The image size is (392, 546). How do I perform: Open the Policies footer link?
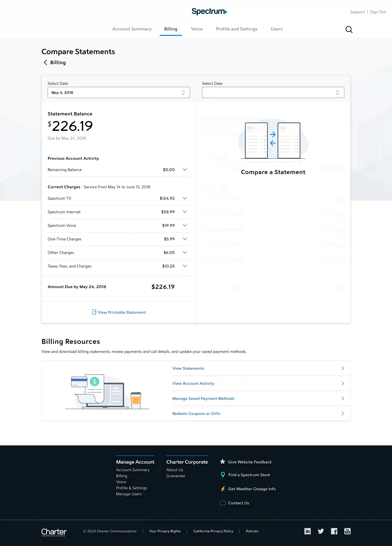(x=252, y=531)
